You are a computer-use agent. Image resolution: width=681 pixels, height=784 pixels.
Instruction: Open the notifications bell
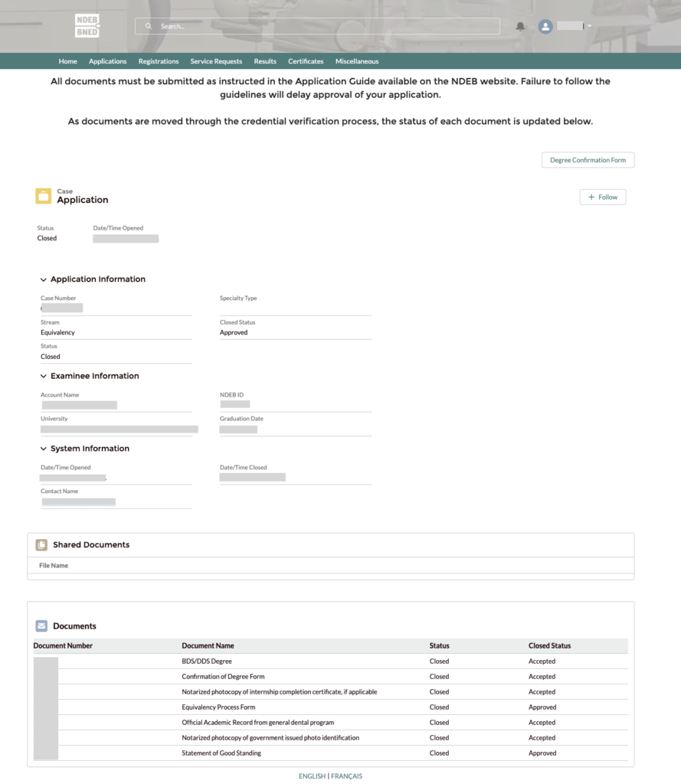coord(521,26)
